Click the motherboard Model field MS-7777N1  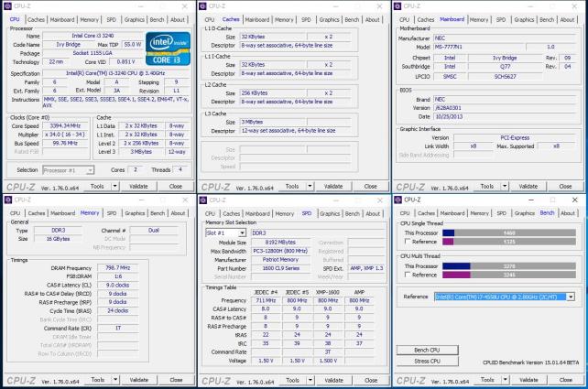coord(478,47)
